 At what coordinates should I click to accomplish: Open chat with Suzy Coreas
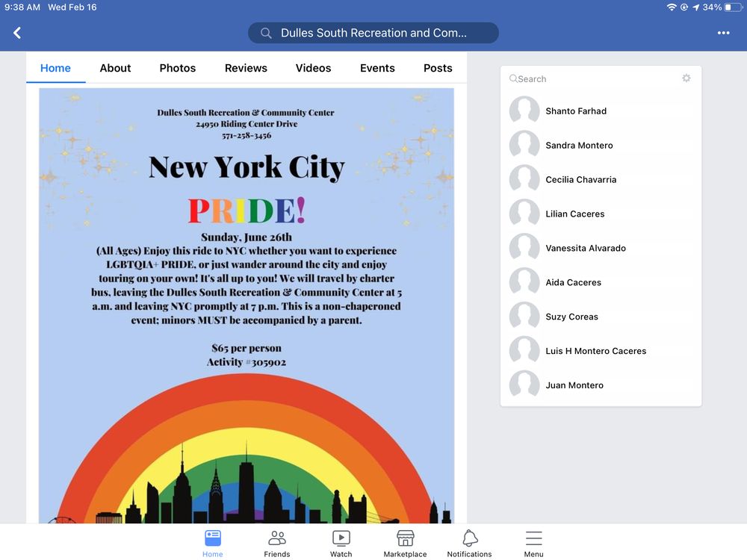click(601, 317)
